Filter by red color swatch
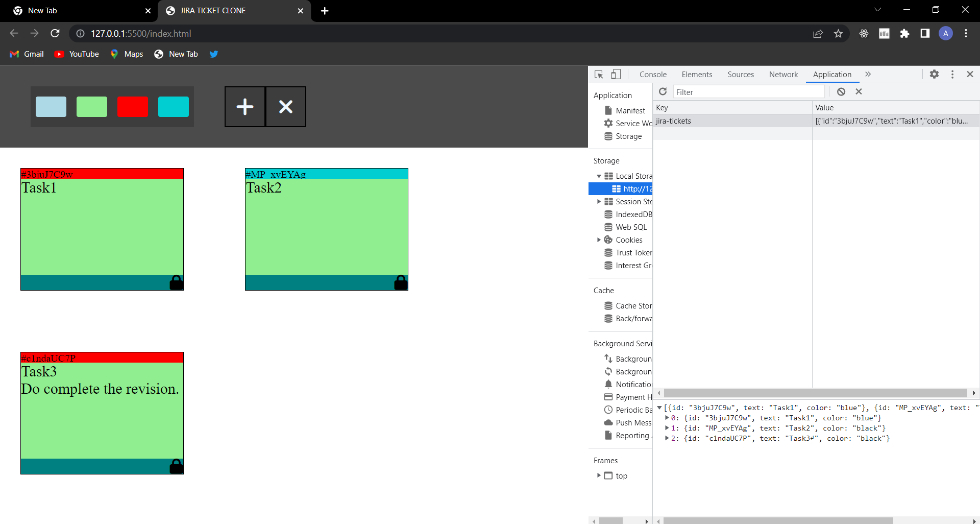Image resolution: width=980 pixels, height=524 pixels. click(133, 107)
